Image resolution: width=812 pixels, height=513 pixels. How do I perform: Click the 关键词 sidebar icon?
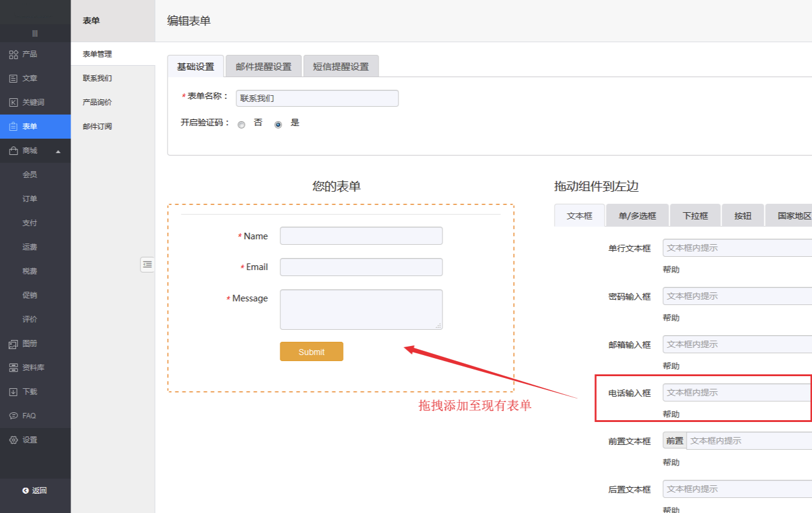(x=13, y=102)
